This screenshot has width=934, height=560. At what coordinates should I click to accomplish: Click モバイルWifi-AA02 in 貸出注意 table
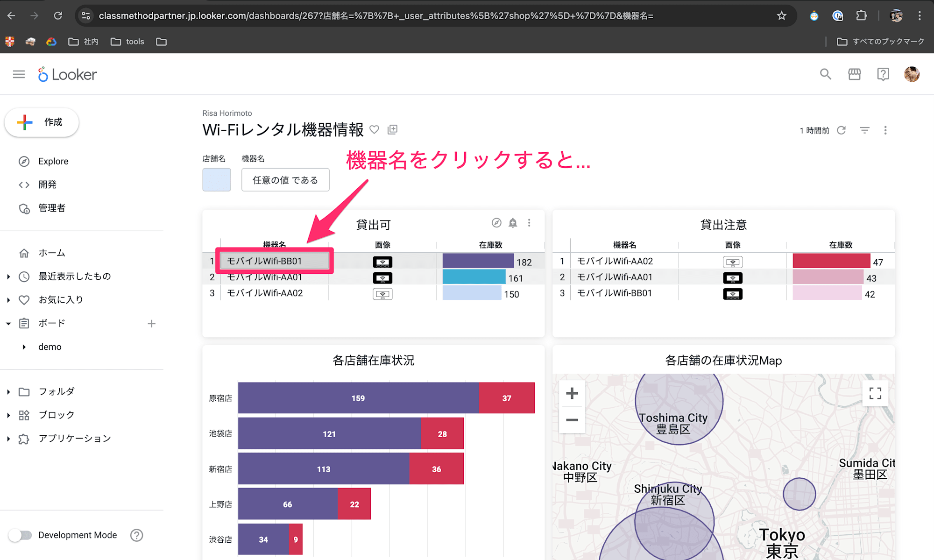pyautogui.click(x=615, y=261)
